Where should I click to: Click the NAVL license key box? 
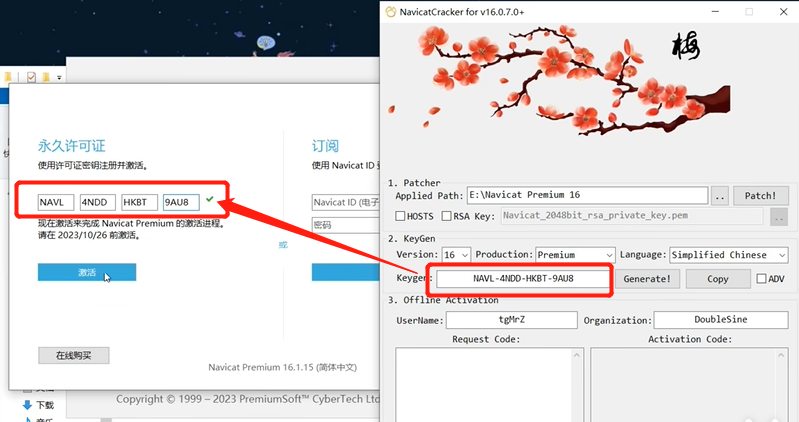point(56,202)
